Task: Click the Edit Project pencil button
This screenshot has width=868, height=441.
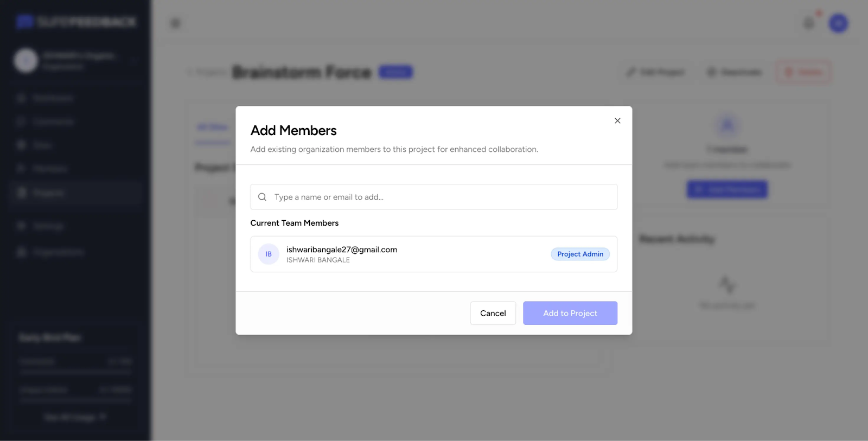Action: click(655, 72)
